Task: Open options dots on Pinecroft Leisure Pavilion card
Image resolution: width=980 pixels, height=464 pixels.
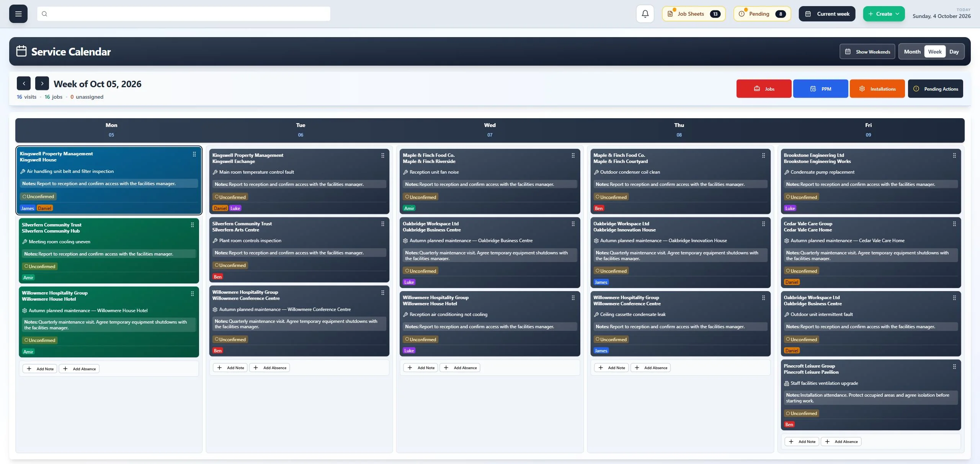Action: point(954,366)
